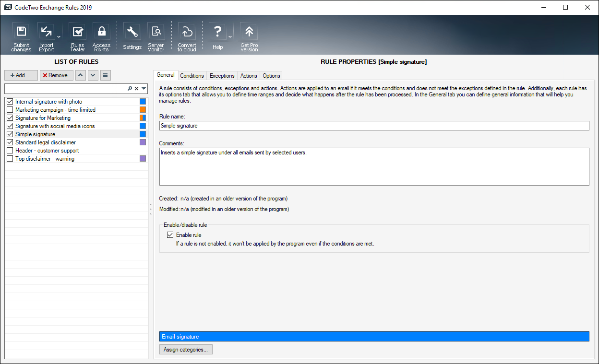Click the blue swatch of Simple signature row
Image resolution: width=599 pixels, height=364 pixels.
coord(143,134)
